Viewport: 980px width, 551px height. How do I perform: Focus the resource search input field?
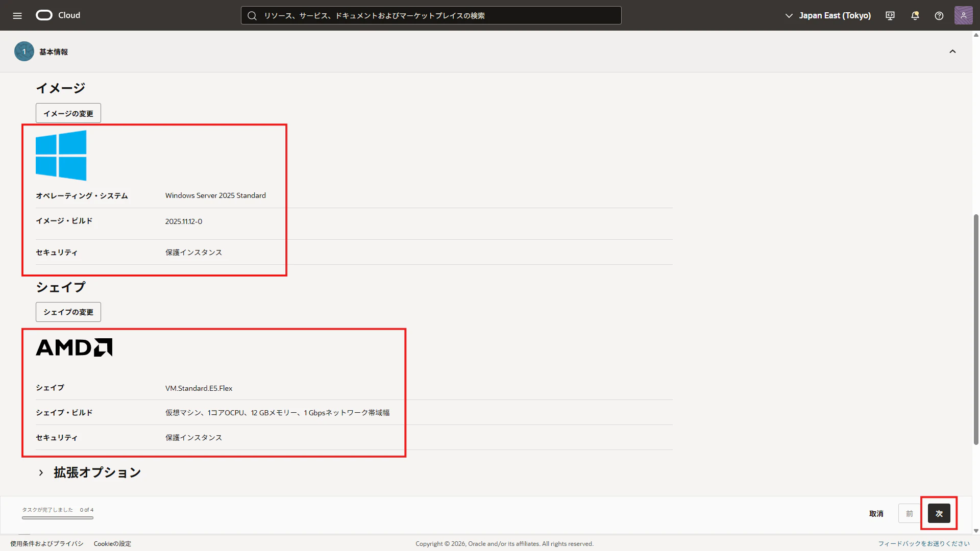pos(431,16)
